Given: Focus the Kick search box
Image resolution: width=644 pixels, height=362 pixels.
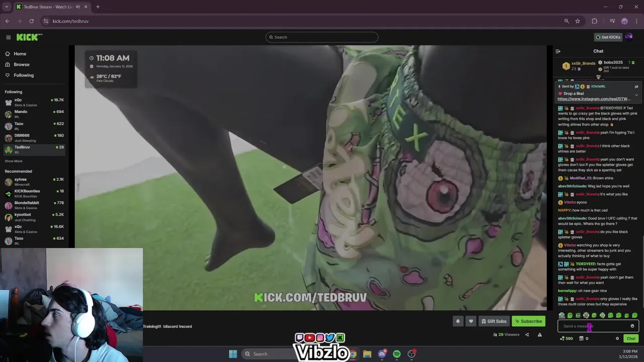Looking at the screenshot, I should coord(322,37).
